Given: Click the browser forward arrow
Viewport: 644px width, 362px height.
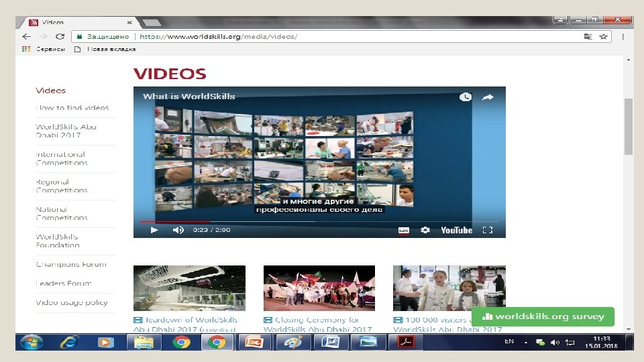Looking at the screenshot, I should [43, 36].
